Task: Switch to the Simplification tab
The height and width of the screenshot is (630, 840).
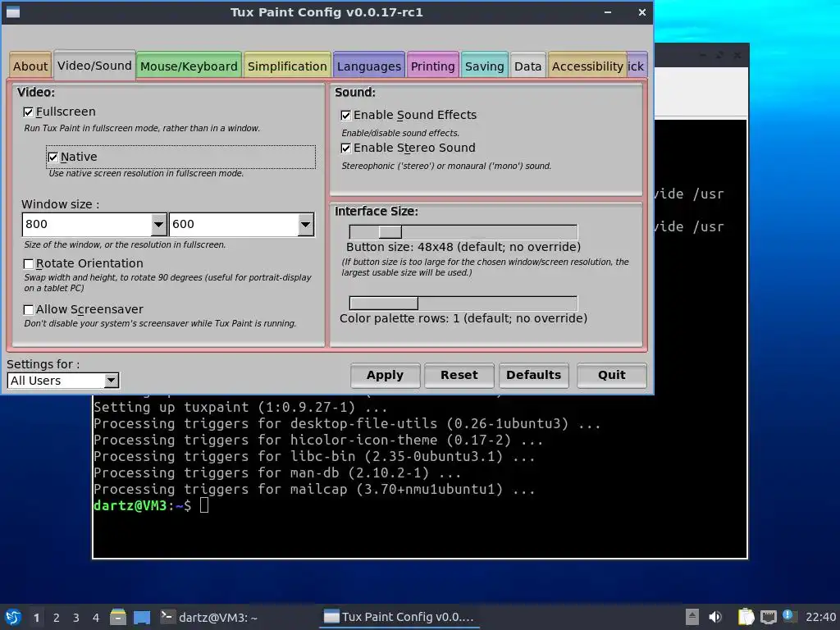Action: [x=287, y=66]
